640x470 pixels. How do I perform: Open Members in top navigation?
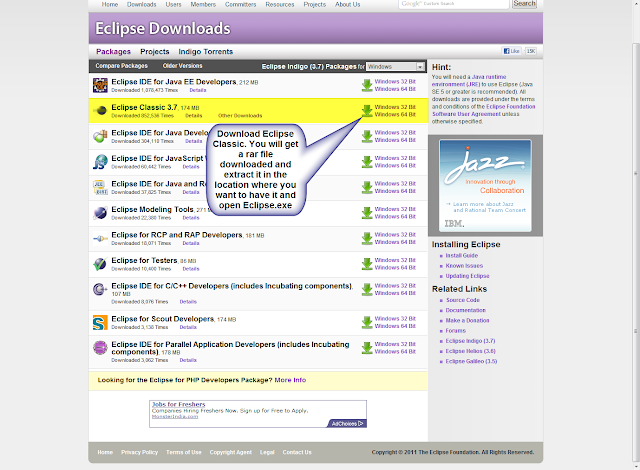click(203, 4)
